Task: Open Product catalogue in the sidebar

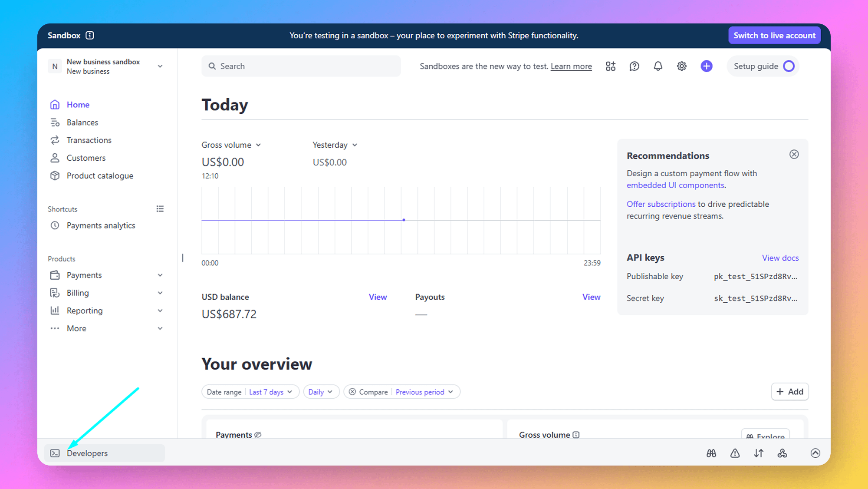Action: [x=100, y=176]
